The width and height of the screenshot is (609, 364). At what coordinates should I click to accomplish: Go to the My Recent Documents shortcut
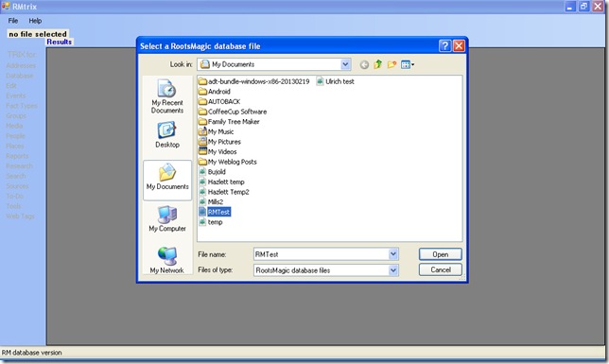[x=167, y=96]
